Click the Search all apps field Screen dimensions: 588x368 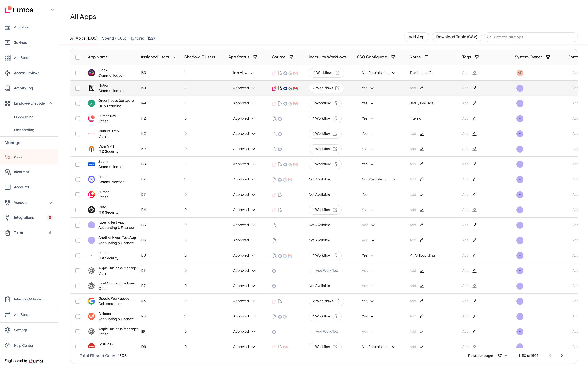(531, 37)
